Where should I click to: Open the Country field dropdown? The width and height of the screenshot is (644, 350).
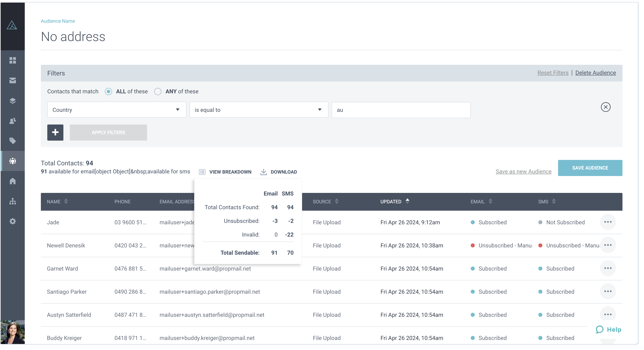[117, 110]
